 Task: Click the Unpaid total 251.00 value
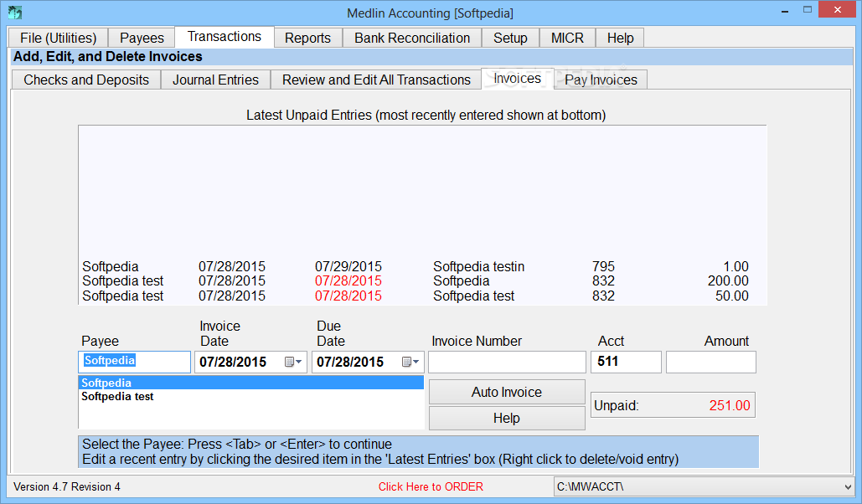[x=730, y=405]
